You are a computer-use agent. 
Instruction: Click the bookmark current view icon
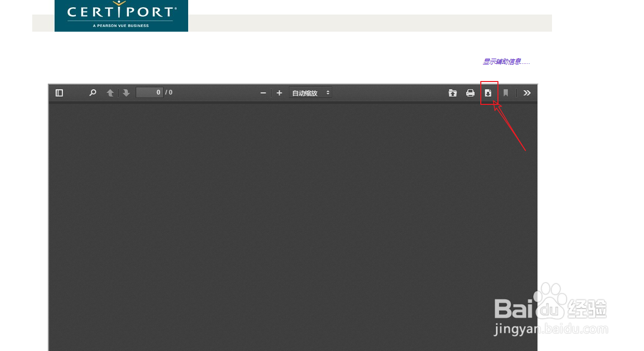coord(506,93)
